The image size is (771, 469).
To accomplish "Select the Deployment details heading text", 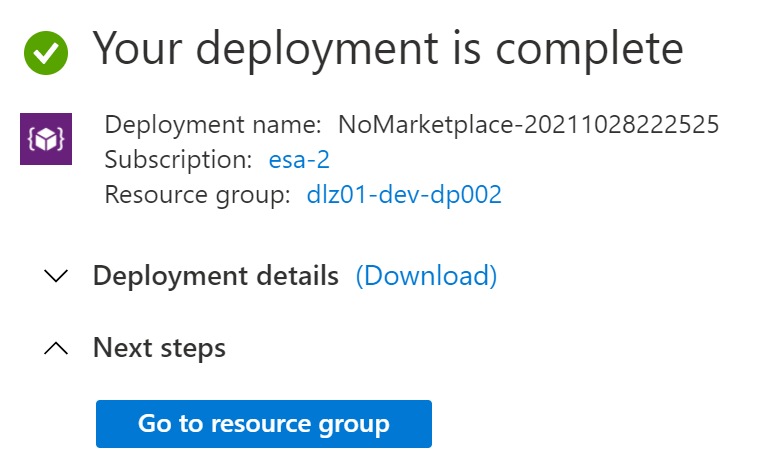I will [x=215, y=275].
